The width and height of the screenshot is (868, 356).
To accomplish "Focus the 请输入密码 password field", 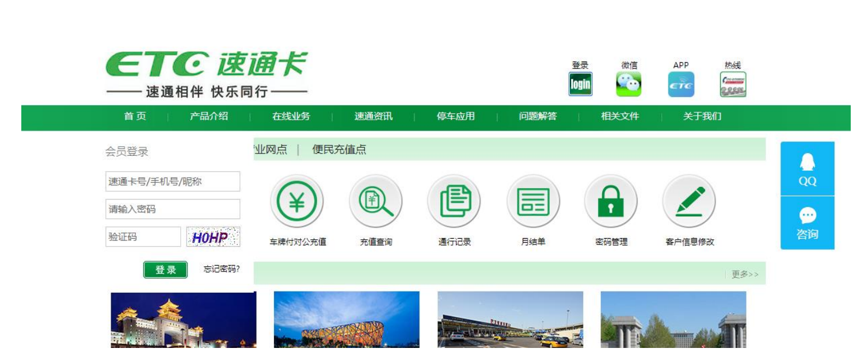I will pos(173,209).
